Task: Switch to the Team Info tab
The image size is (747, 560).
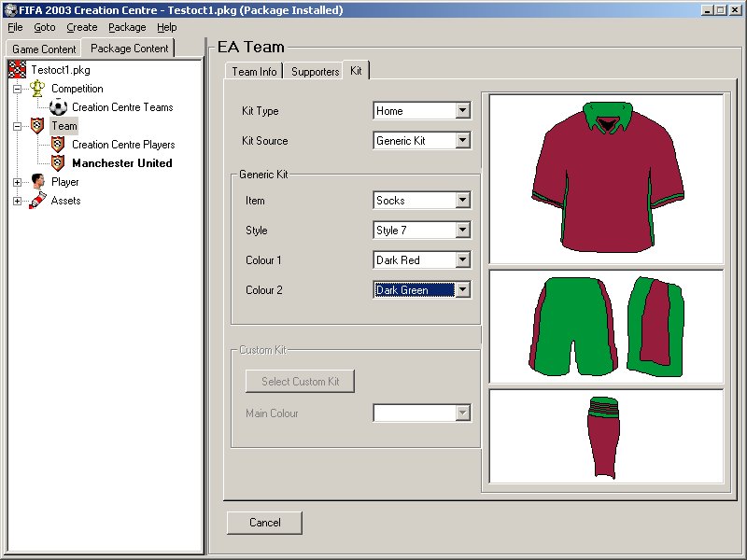Action: click(x=254, y=72)
